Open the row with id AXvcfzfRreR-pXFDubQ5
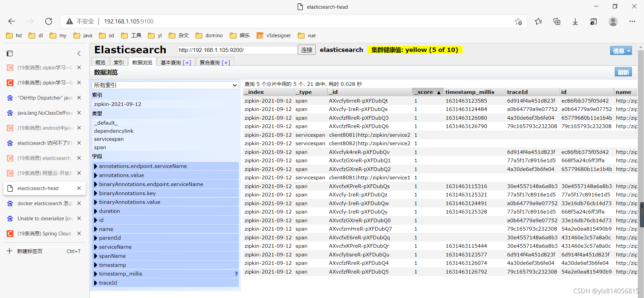 pyautogui.click(x=440, y=272)
